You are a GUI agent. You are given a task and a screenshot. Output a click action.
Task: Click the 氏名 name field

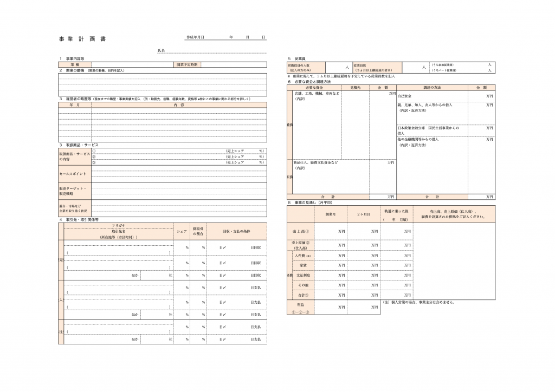(217, 50)
